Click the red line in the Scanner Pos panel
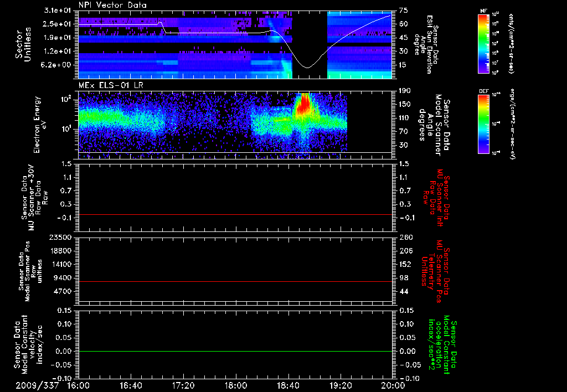 pos(235,281)
